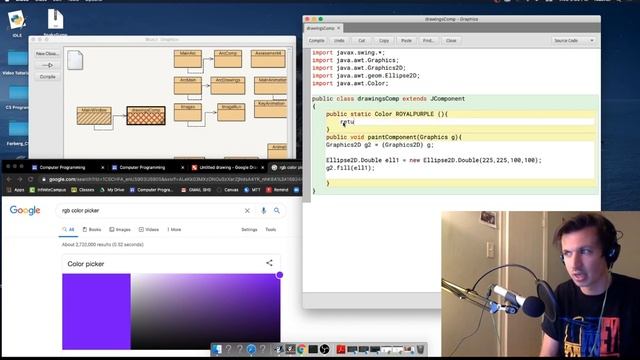Open the Apps bookmark shortcut
The width and height of the screenshot is (640, 360).
[x=16, y=190]
